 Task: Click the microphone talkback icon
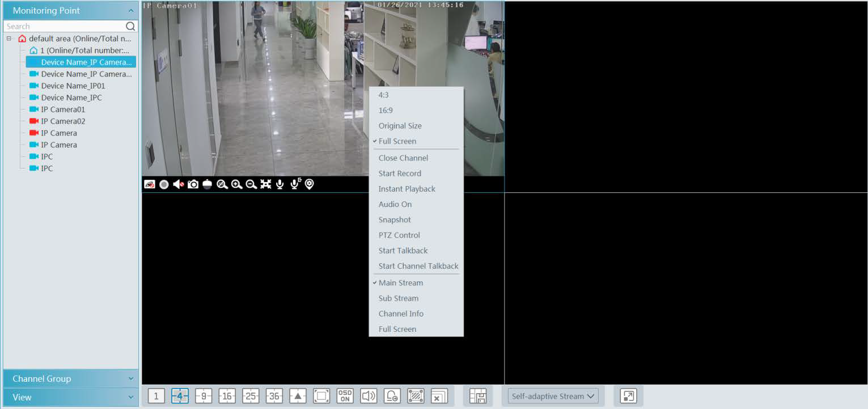pyautogui.click(x=280, y=184)
